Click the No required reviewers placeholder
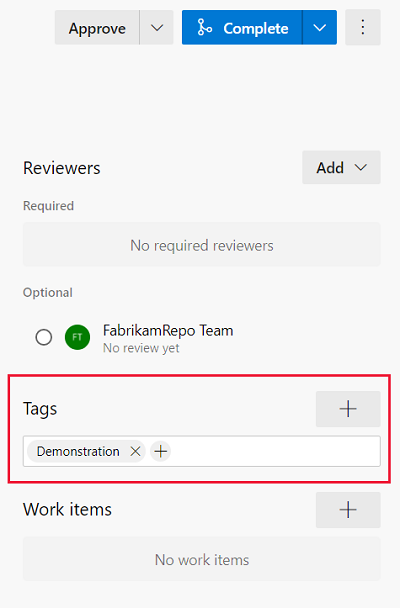This screenshot has width=400, height=608. point(202,245)
